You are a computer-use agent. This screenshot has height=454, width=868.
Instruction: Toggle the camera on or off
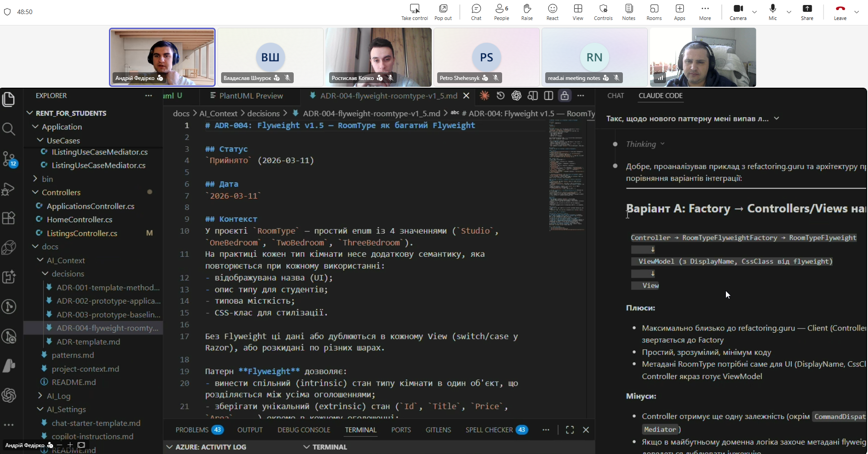click(x=738, y=12)
